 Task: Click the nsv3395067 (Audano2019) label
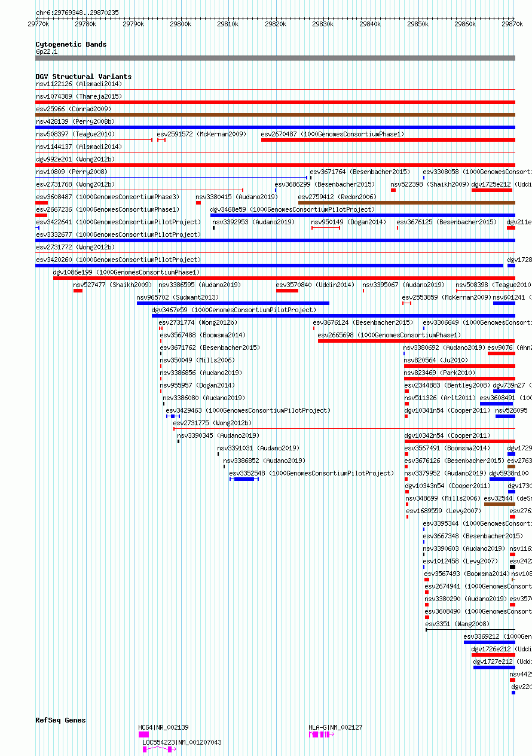[403, 285]
